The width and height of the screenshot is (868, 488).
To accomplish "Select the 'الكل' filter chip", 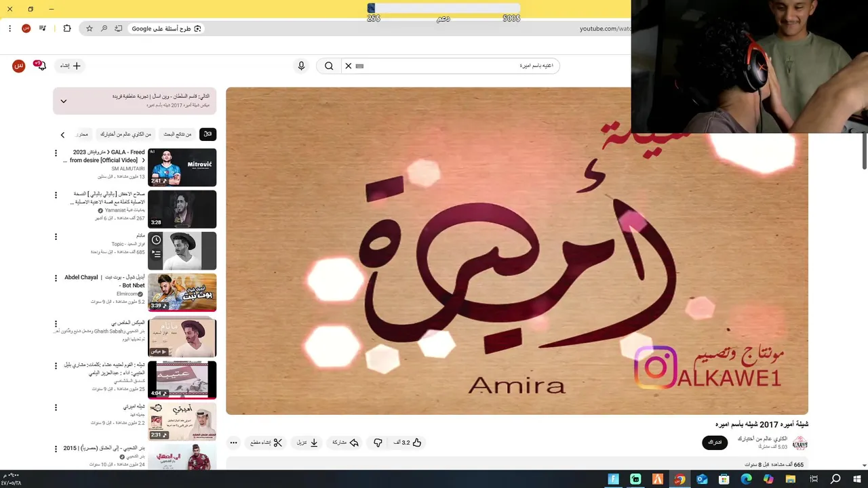I will click(208, 134).
